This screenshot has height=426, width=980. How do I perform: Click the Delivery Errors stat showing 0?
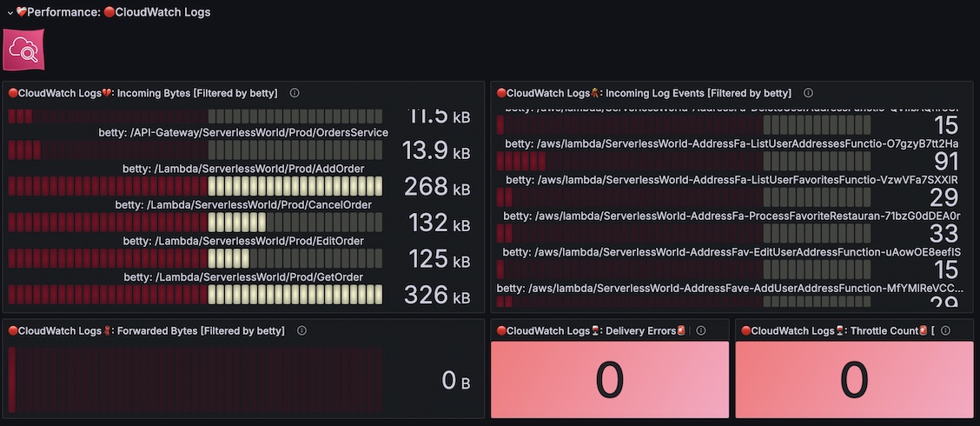coord(610,380)
